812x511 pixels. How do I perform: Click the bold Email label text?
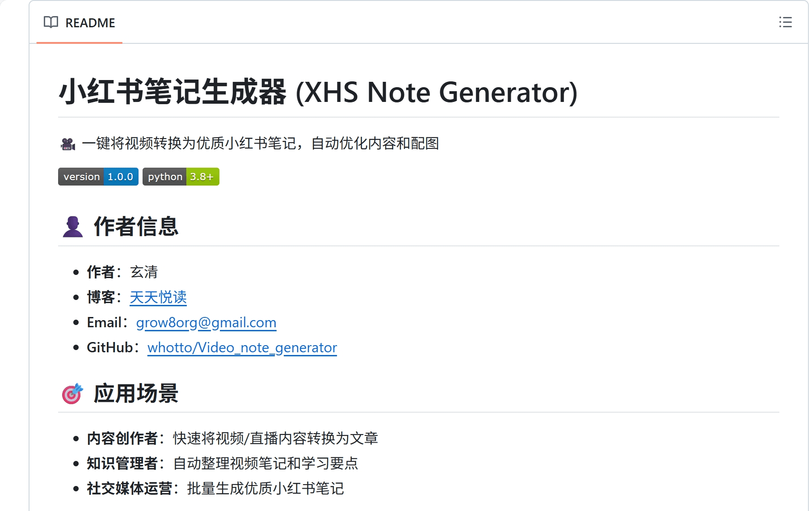105,322
